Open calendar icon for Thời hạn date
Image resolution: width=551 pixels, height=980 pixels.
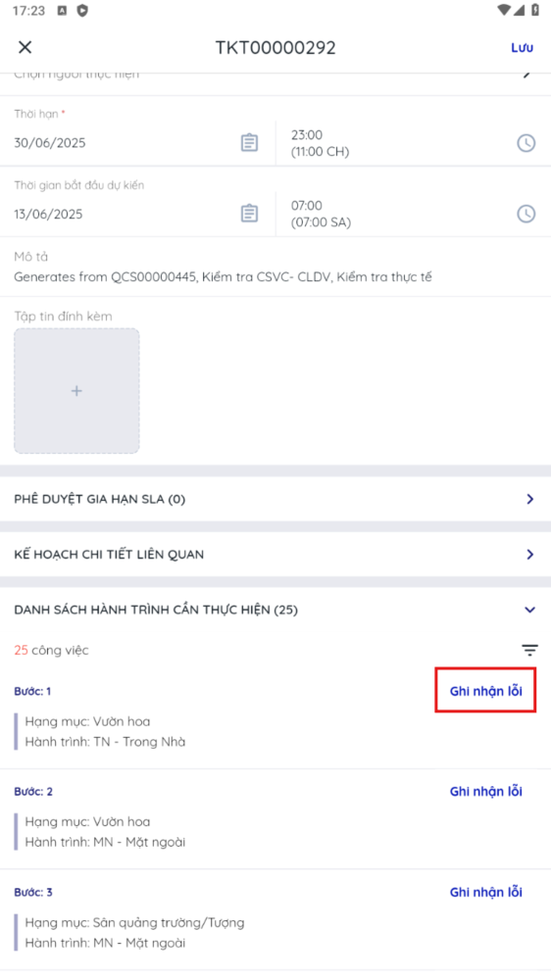click(249, 142)
